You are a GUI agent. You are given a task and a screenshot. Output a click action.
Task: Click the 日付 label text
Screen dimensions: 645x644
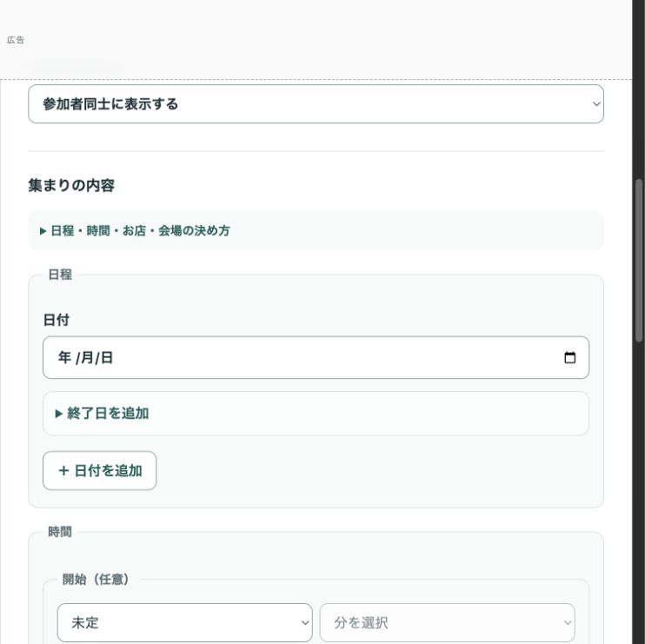click(x=57, y=320)
